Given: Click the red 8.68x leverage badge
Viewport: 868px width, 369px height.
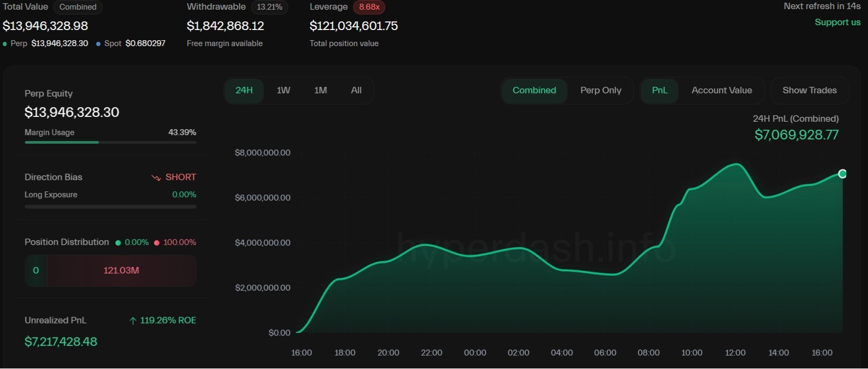Looking at the screenshot, I should 369,7.
